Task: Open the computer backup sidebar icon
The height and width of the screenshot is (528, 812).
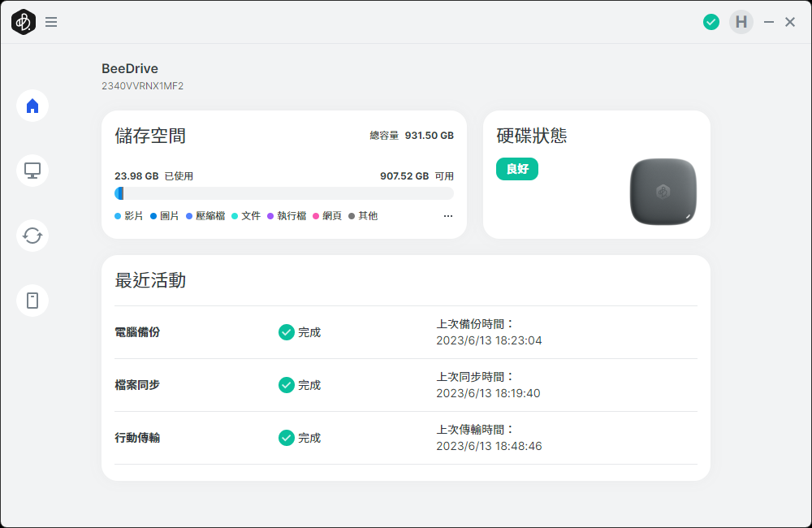Action: click(32, 171)
